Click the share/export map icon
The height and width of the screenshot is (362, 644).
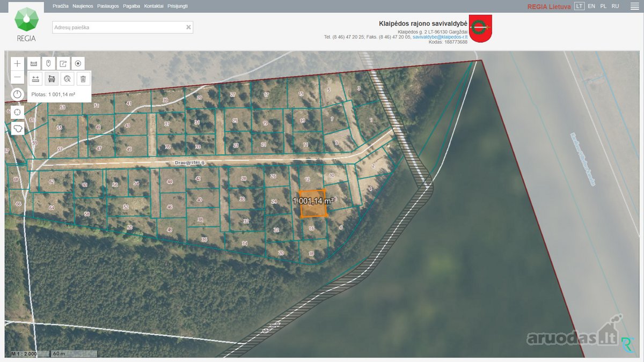[x=63, y=63]
